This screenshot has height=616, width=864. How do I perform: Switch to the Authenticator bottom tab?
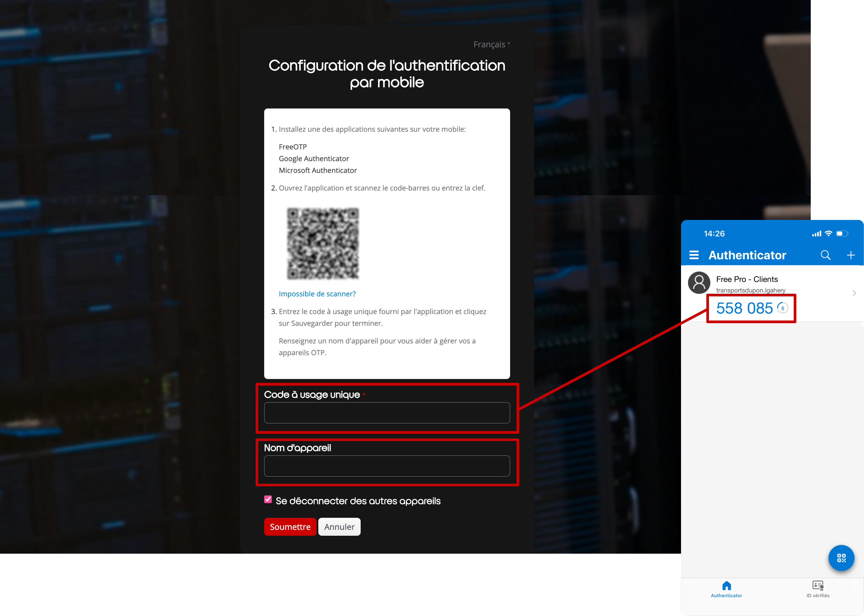pyautogui.click(x=726, y=589)
